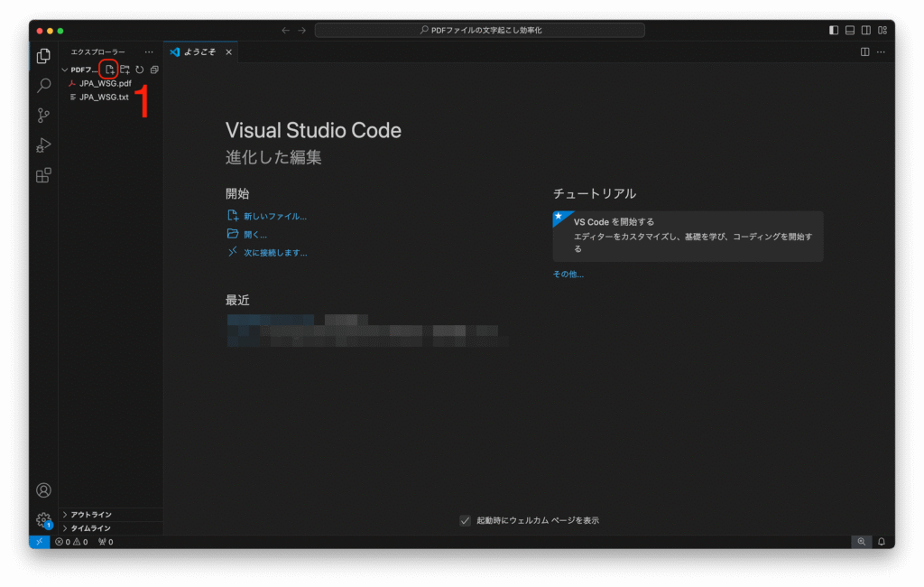
Task: Open the Extensions view
Action: 43,175
